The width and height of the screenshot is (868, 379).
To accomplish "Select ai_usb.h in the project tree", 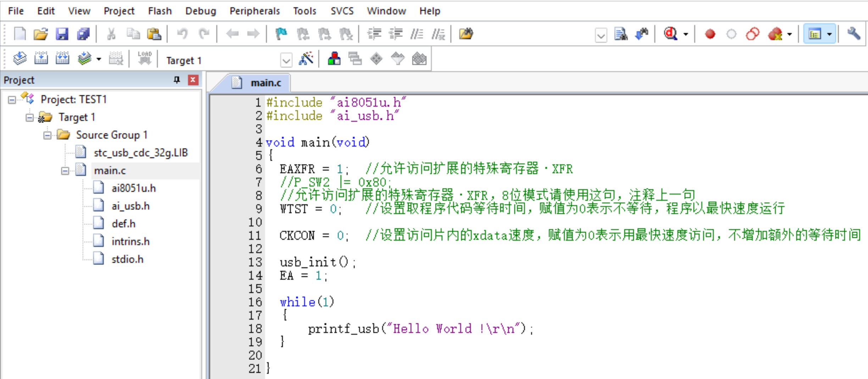I will [x=130, y=206].
